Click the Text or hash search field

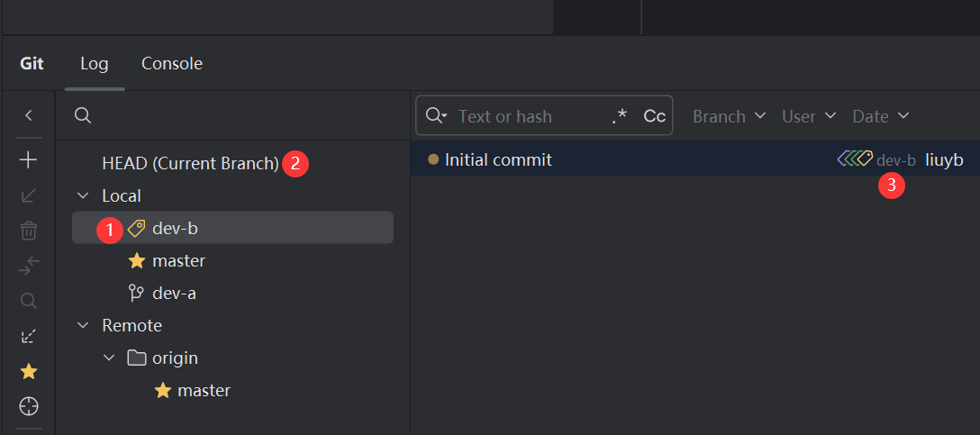(x=527, y=116)
